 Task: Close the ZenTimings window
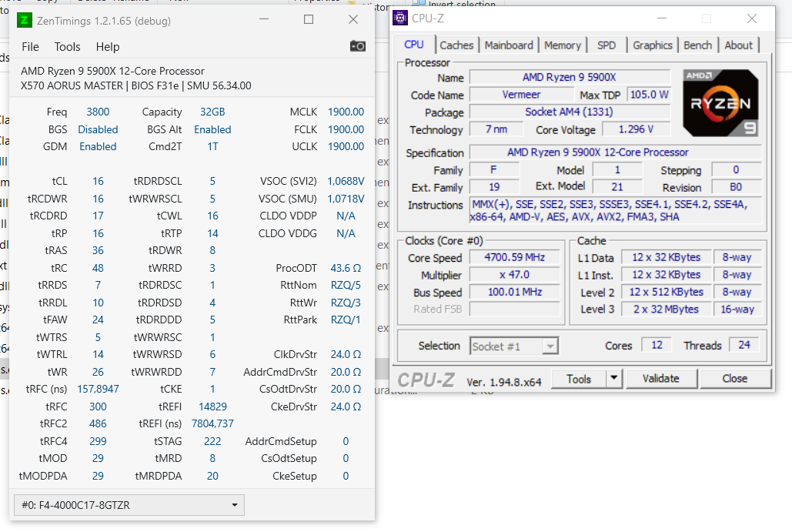coord(353,19)
